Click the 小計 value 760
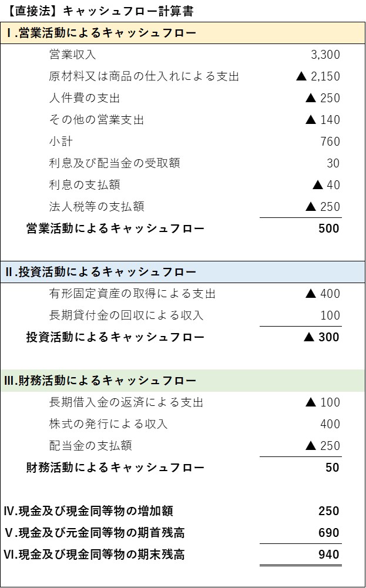Image resolution: width=366 pixels, height=588 pixels. 330,142
